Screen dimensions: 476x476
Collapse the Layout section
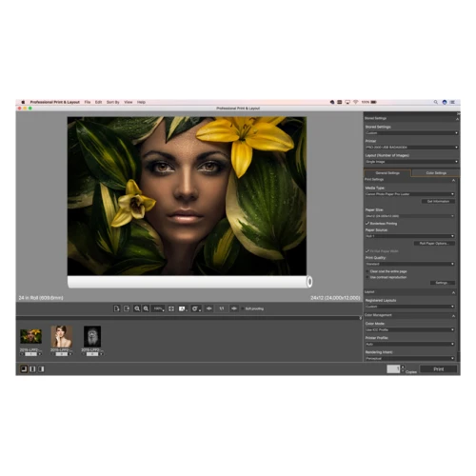453,292
